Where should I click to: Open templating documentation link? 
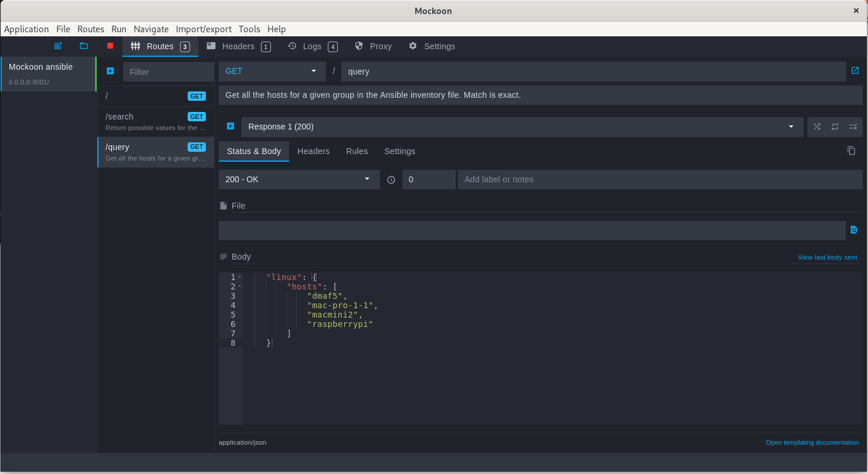(x=812, y=442)
